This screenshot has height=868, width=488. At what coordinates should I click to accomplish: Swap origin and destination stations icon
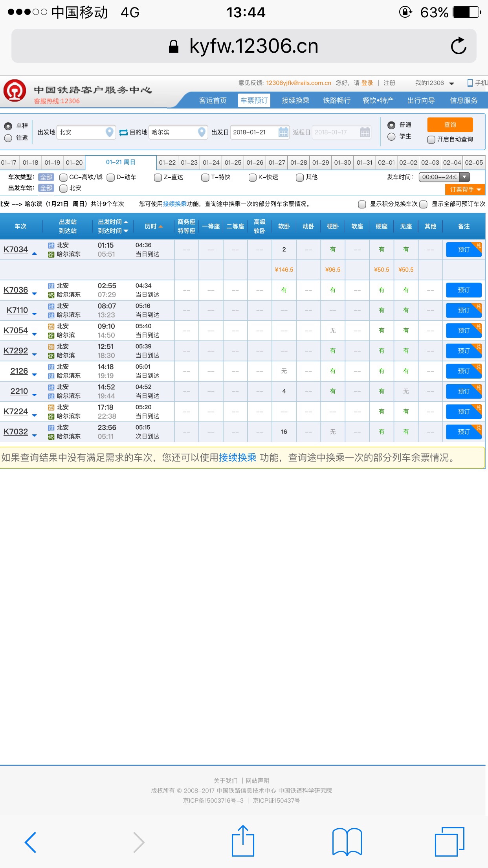click(123, 132)
